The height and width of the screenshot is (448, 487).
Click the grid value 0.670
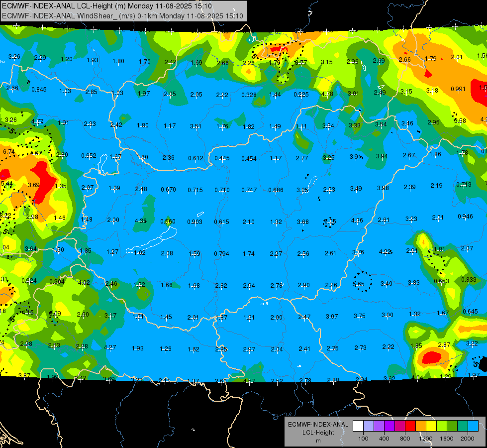168,190
